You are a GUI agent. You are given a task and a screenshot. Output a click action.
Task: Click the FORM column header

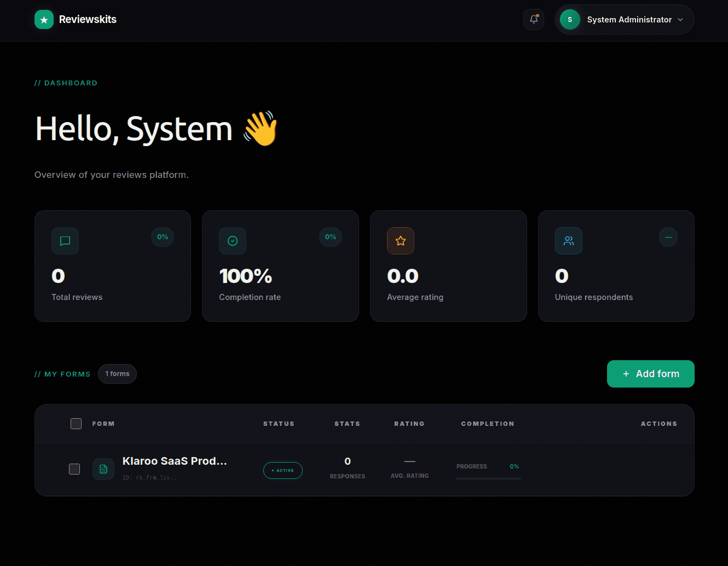point(103,424)
